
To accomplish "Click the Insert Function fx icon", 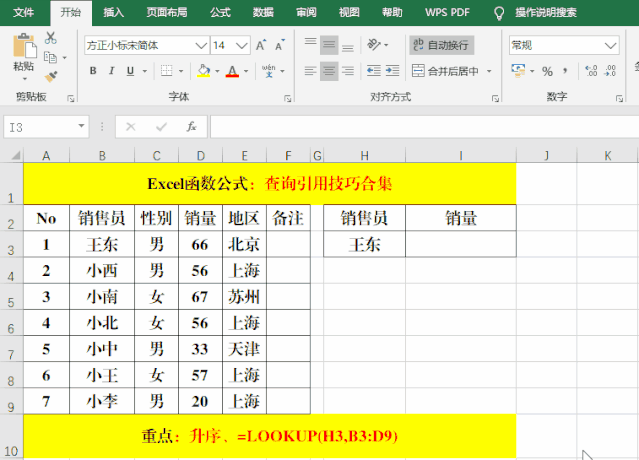I will [191, 127].
